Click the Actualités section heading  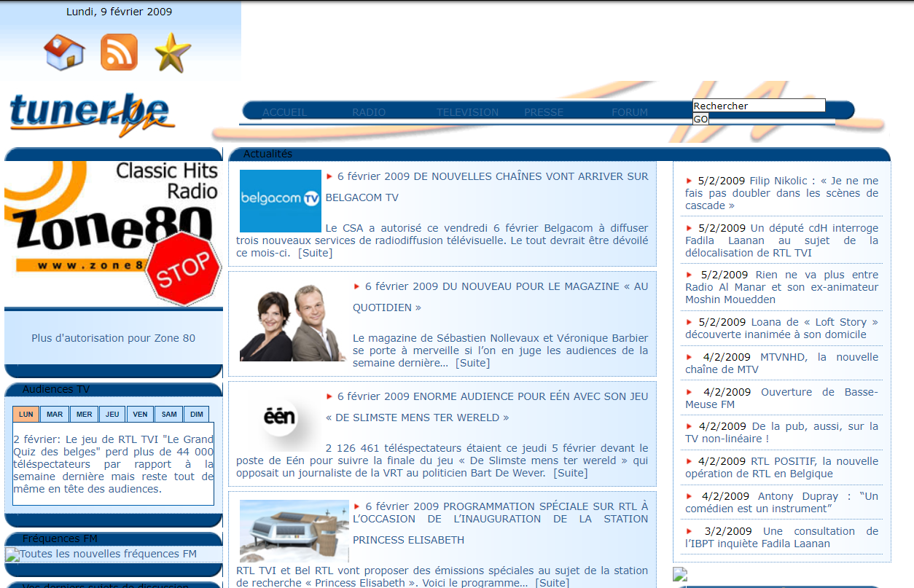(x=267, y=154)
